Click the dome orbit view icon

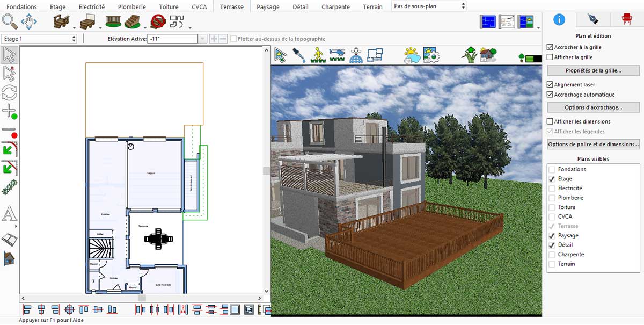(356, 55)
